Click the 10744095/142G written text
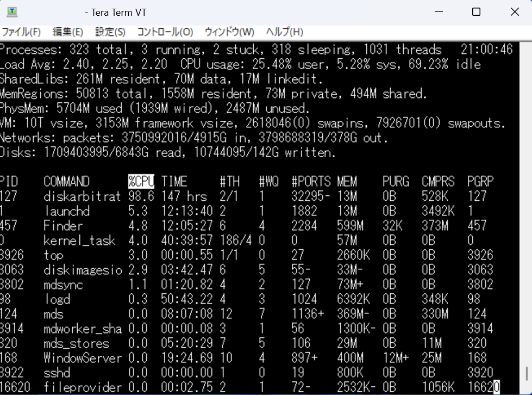532x395 pixels. (x=265, y=153)
